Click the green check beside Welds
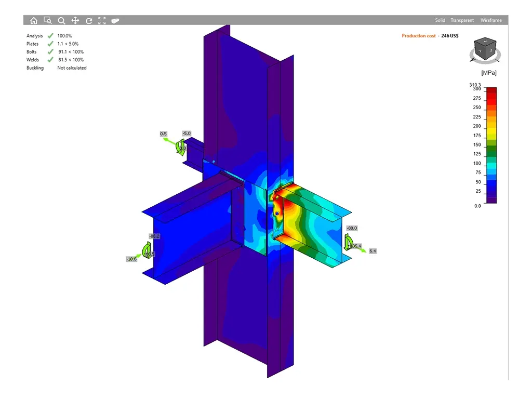The image size is (532, 399). 50,60
